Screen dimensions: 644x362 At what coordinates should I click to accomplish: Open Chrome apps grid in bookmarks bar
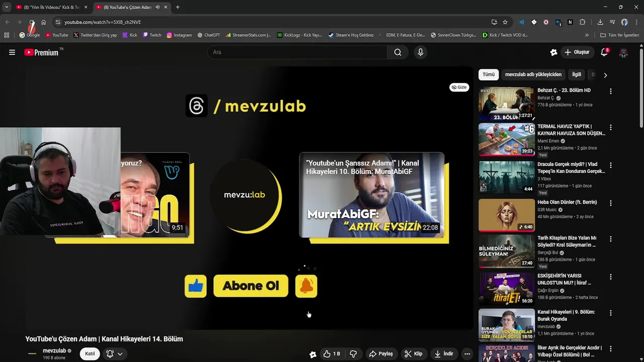tap(7, 35)
